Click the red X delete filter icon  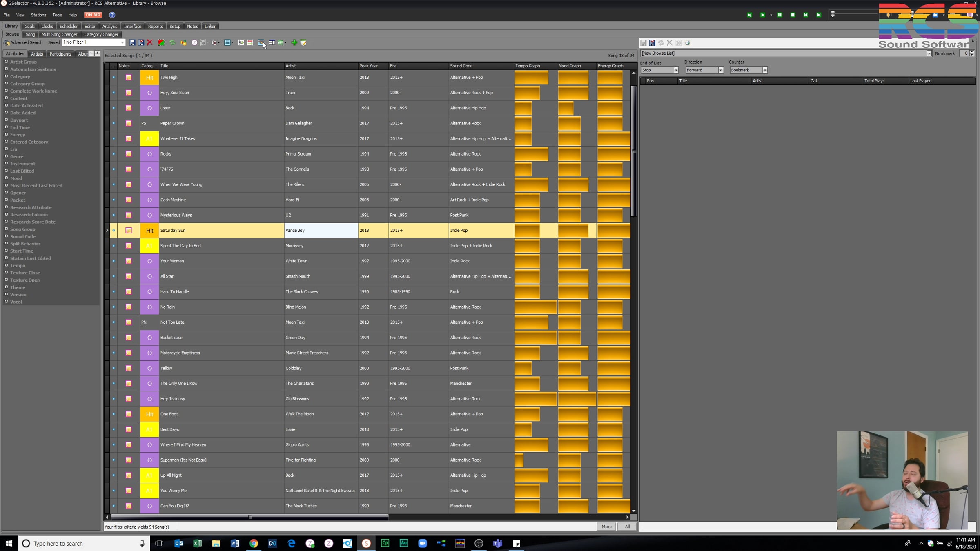tap(150, 42)
